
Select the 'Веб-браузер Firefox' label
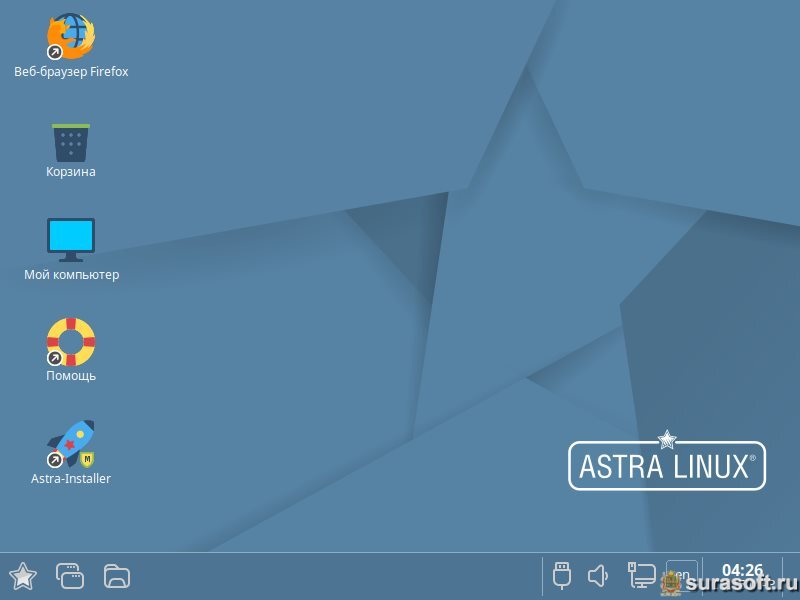(x=71, y=72)
